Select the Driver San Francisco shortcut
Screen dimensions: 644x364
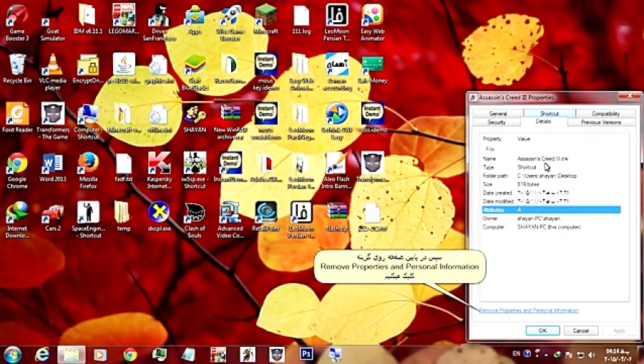(159, 22)
